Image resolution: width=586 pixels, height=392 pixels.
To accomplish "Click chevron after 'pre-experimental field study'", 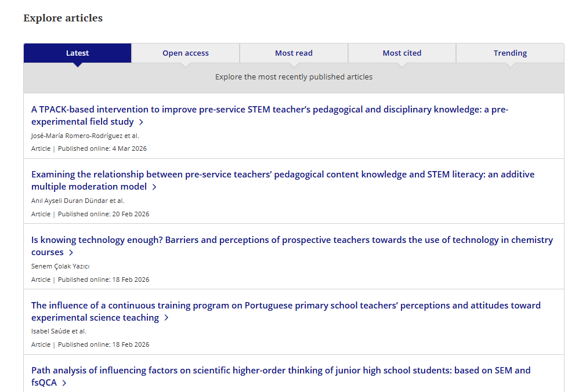I will [141, 122].
